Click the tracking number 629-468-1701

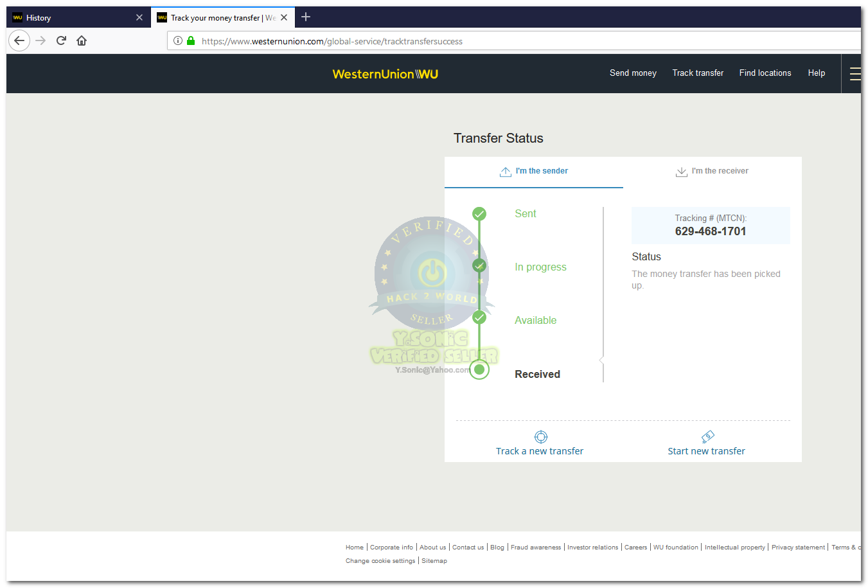tap(711, 231)
